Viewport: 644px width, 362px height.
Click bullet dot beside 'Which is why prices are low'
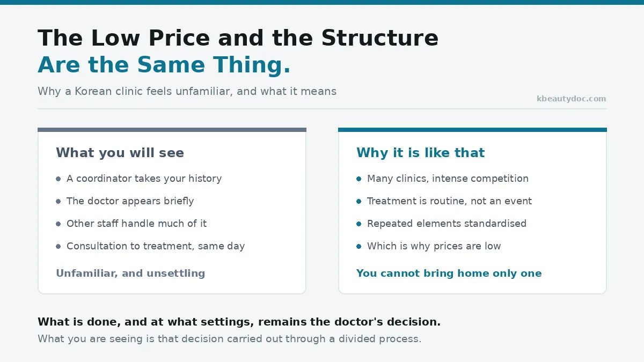click(x=359, y=246)
